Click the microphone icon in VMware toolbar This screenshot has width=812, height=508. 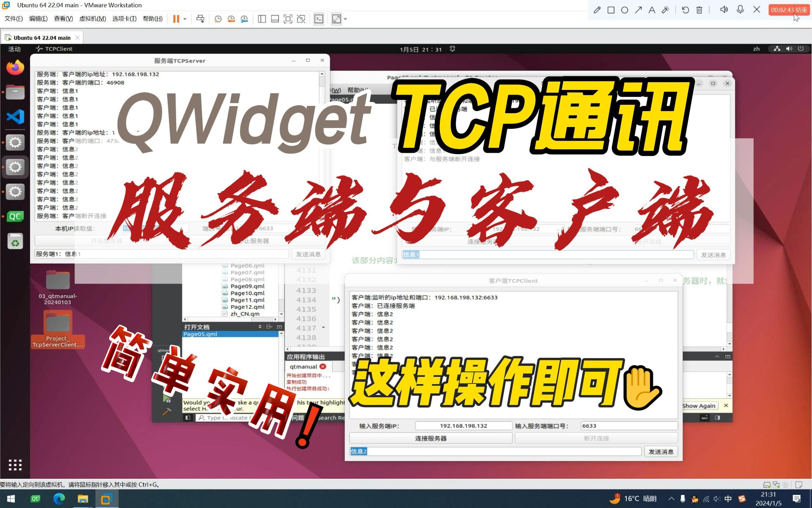pyautogui.click(x=741, y=10)
